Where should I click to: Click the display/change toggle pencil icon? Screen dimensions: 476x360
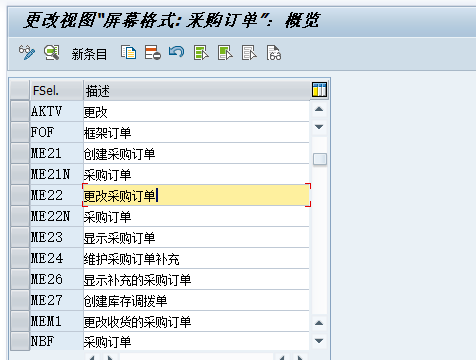(27, 53)
